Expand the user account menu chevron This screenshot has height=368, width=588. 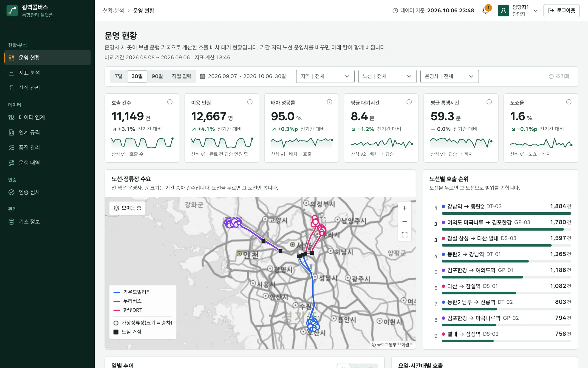[535, 11]
